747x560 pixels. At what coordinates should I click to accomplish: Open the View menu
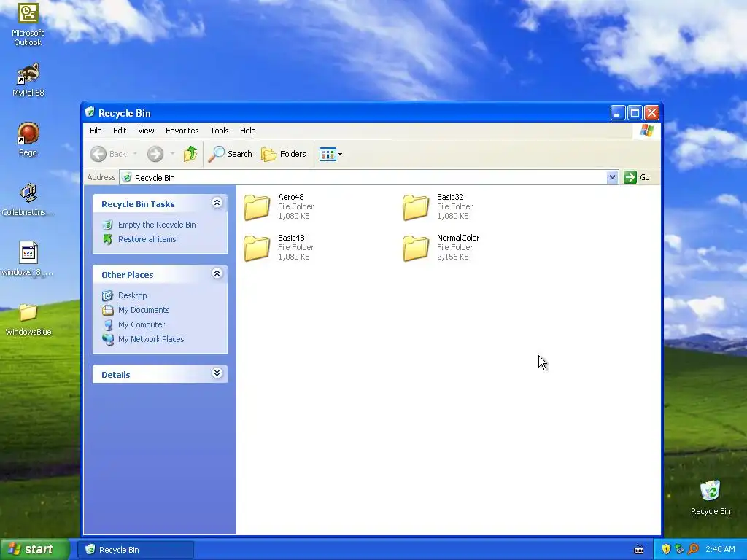tap(146, 131)
